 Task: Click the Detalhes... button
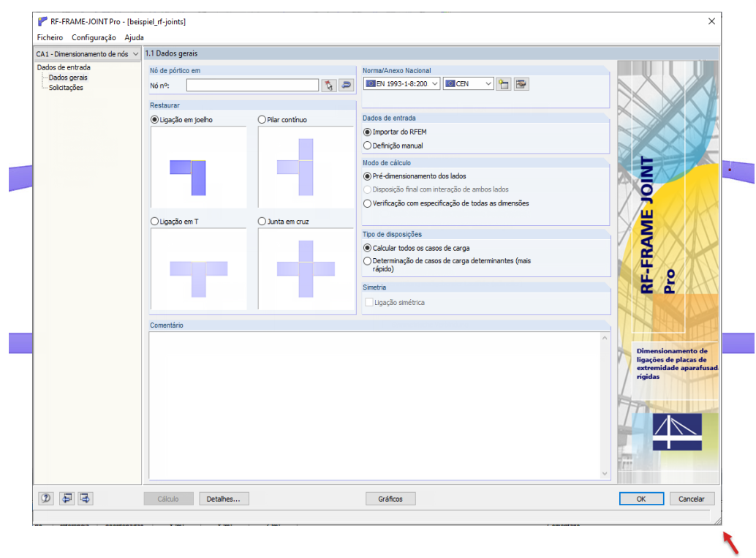[224, 499]
